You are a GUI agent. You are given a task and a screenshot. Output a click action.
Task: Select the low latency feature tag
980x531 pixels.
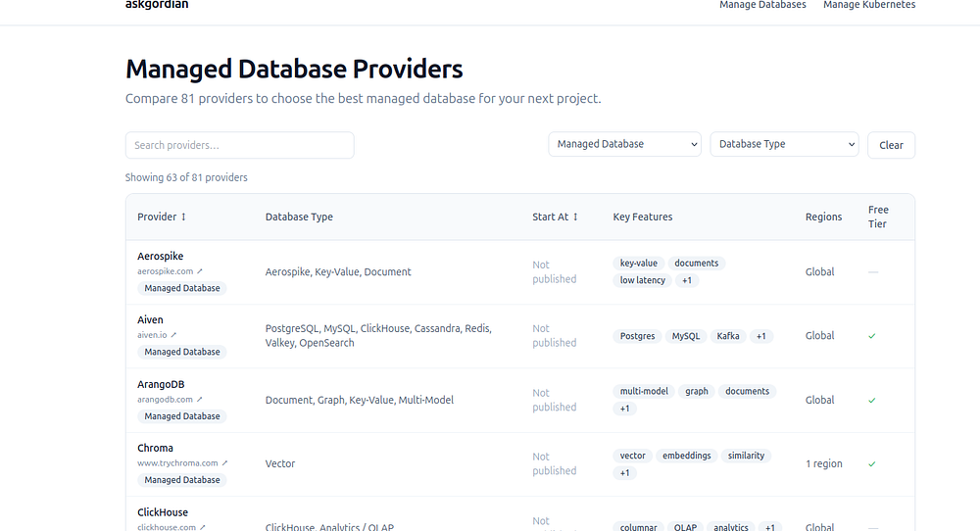(643, 280)
